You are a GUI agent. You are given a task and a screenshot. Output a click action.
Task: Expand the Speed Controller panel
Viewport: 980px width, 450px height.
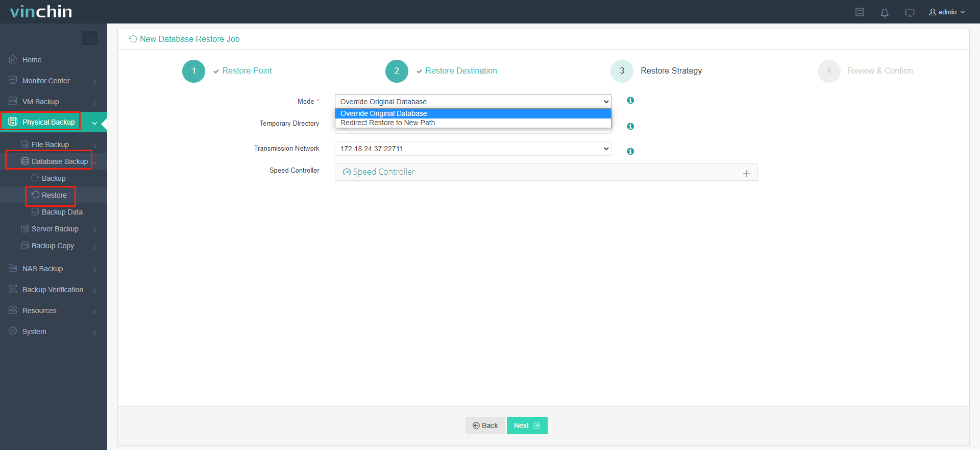tap(546, 172)
